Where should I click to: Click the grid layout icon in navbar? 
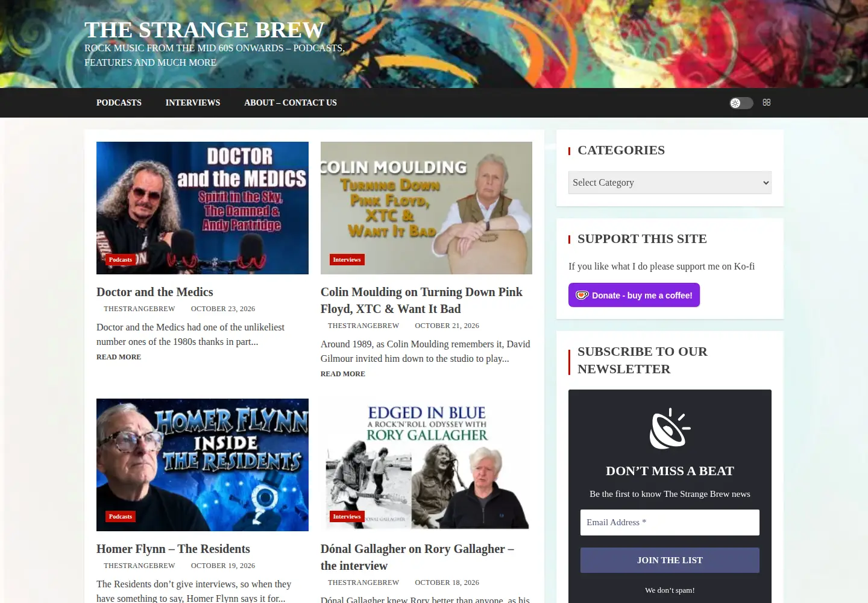pos(767,103)
